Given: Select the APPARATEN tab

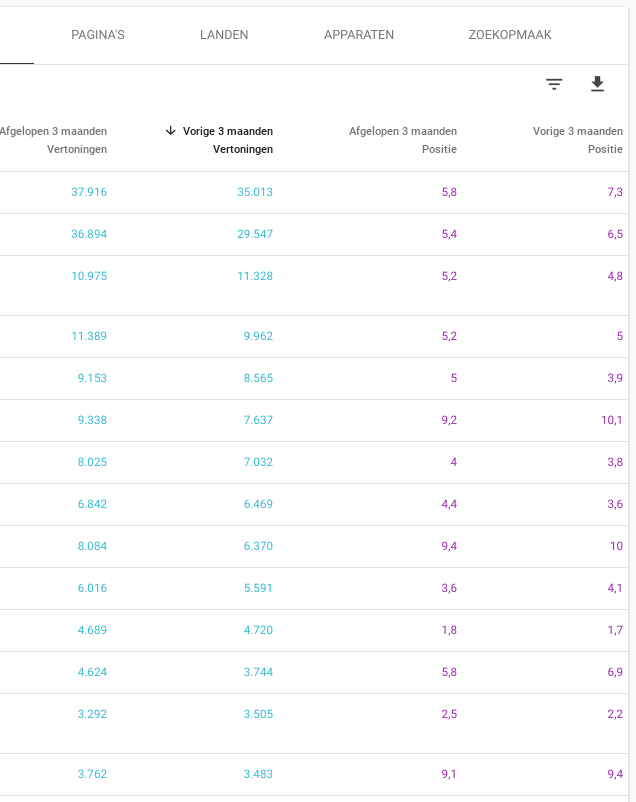Looking at the screenshot, I should click(359, 35).
